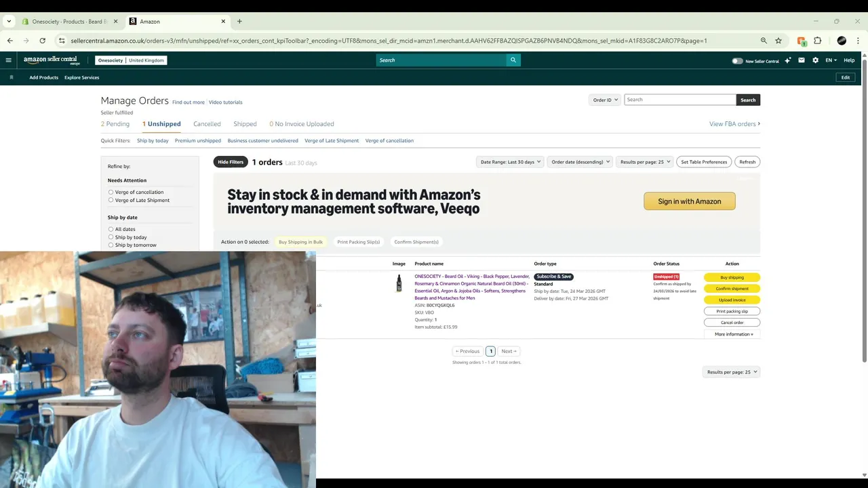Select the Unshipped orders tab
The height and width of the screenshot is (488, 868).
click(161, 124)
